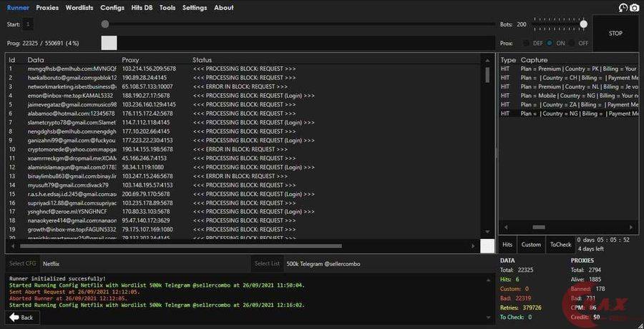This screenshot has height=329, width=644.
Task: Switch to the Custom results tab
Action: (x=531, y=245)
